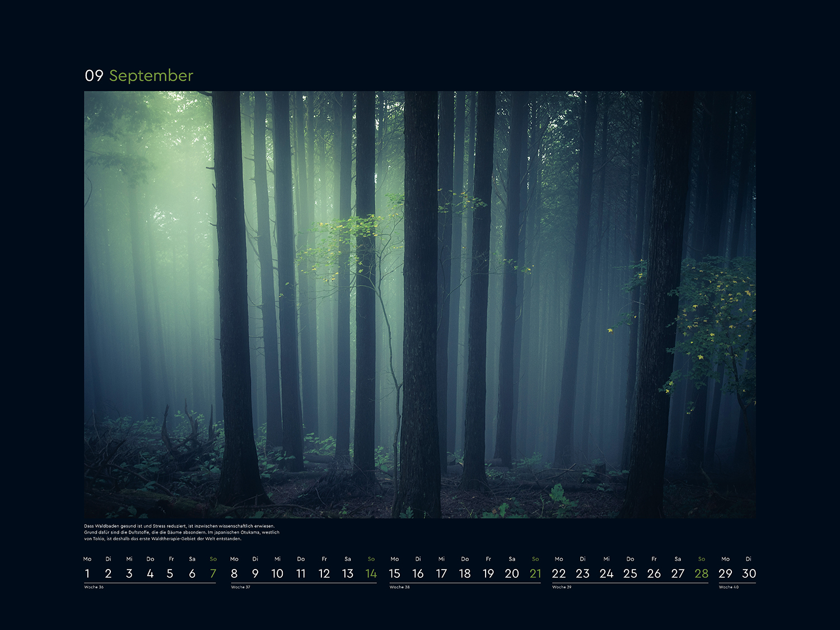This screenshot has width=840, height=630.
Task: Pick the green Sunday 21 date
Action: tap(535, 573)
